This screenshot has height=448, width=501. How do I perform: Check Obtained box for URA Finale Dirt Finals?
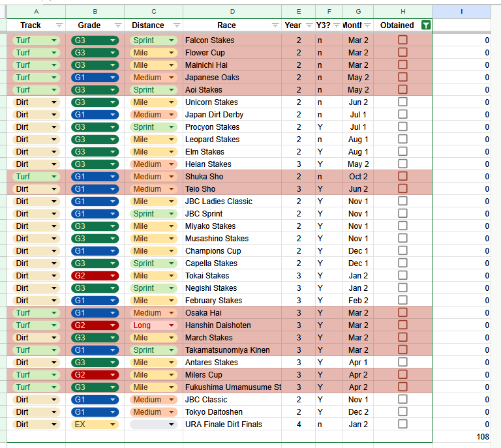coord(402,424)
